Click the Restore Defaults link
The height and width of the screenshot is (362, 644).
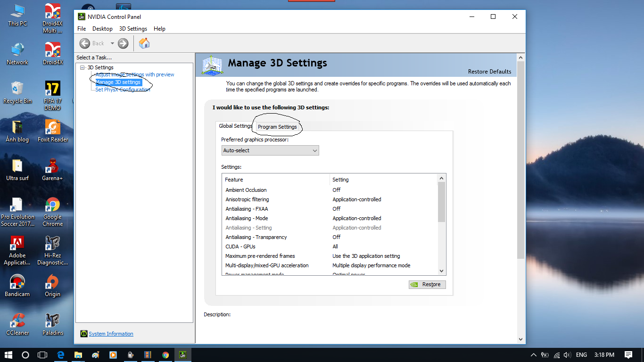click(489, 72)
